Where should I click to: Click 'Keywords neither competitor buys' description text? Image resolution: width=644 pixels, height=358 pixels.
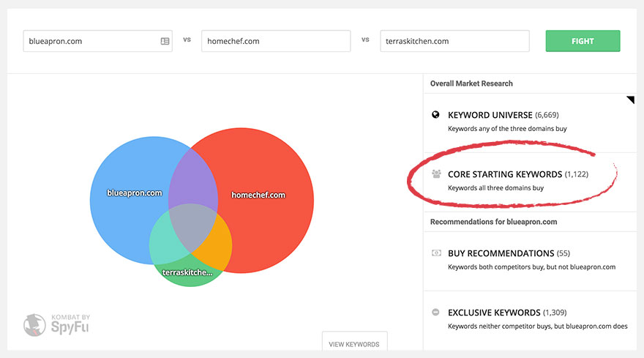click(538, 326)
